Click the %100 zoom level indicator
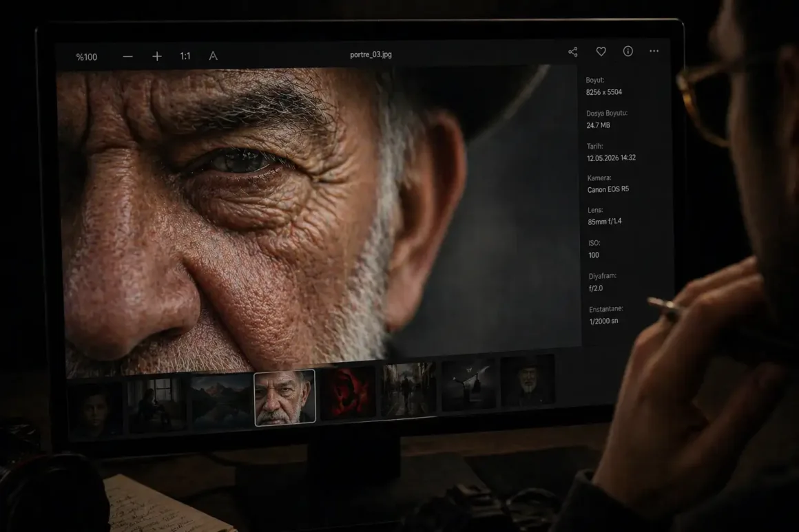The width and height of the screenshot is (799, 532). point(87,57)
